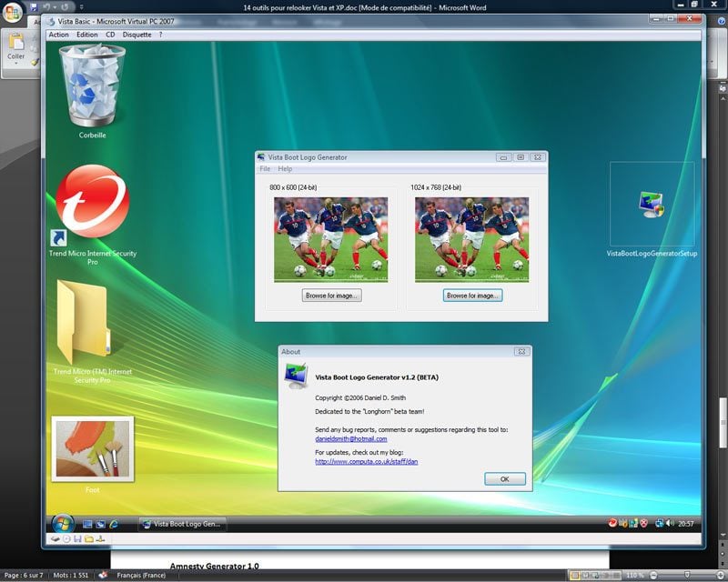Click the Vista Start orb
Viewport: 728px width, 582px height.
point(63,524)
